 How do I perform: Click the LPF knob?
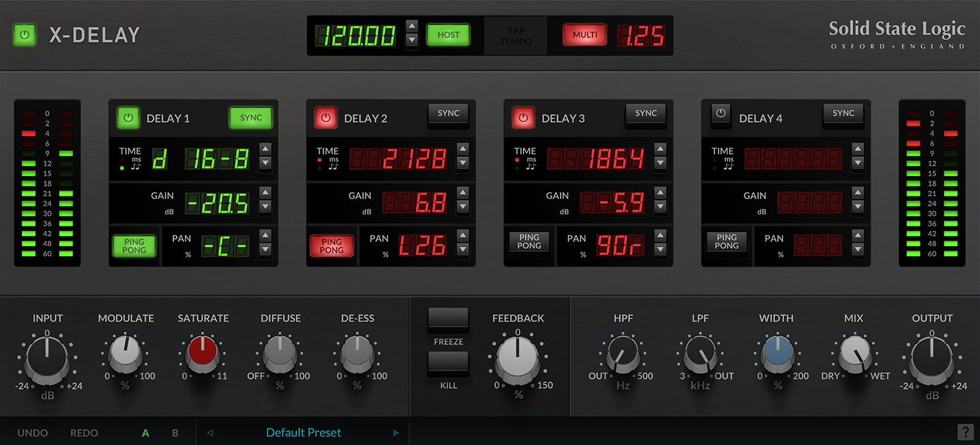[700, 354]
